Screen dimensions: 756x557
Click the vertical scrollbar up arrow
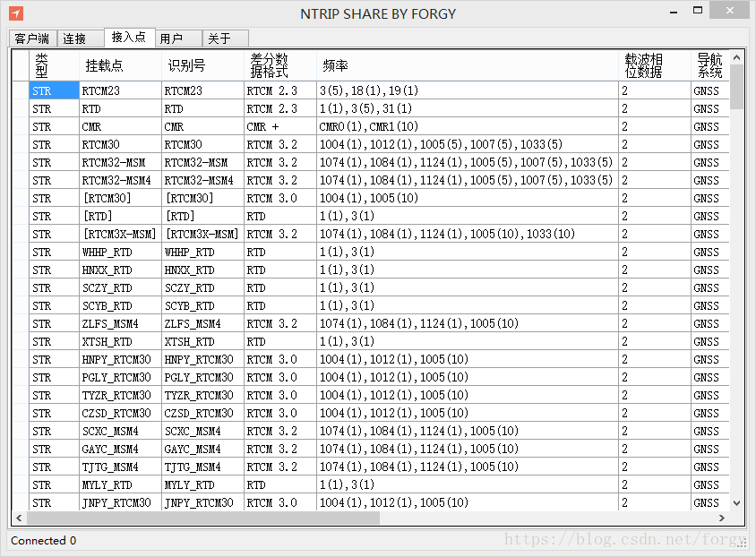coord(736,57)
